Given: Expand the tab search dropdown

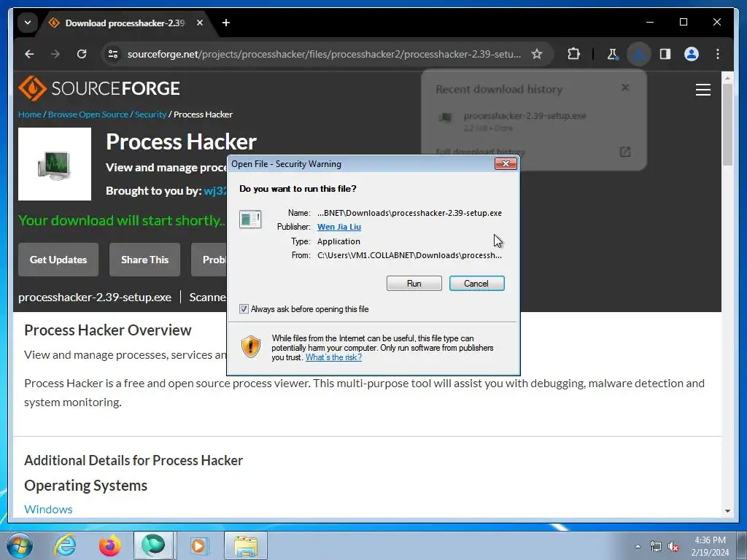Looking at the screenshot, I should (x=28, y=23).
